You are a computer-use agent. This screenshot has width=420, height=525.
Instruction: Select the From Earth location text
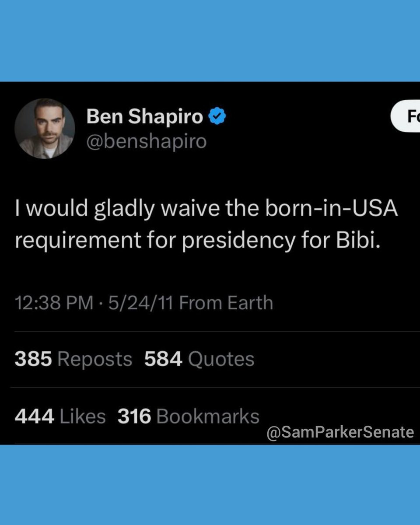pyautogui.click(x=226, y=303)
